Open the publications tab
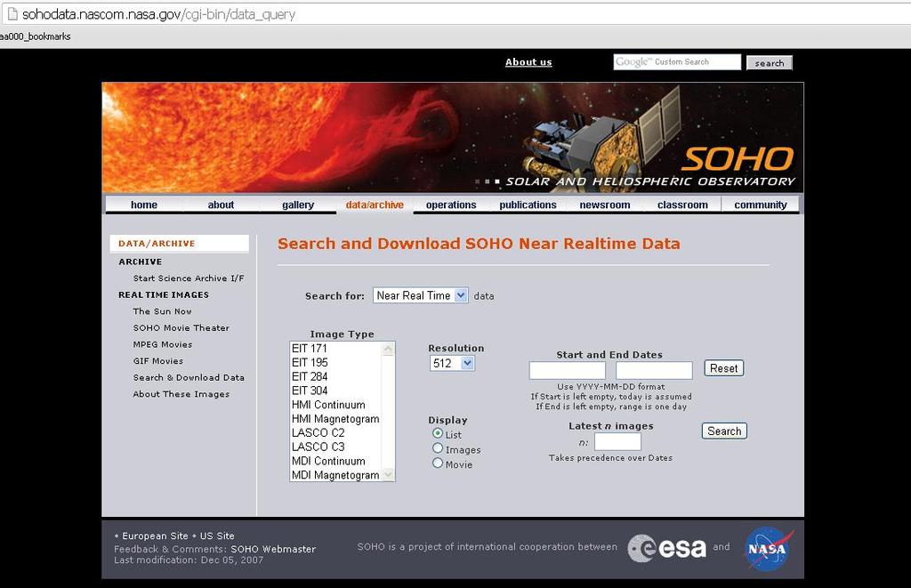 (528, 205)
